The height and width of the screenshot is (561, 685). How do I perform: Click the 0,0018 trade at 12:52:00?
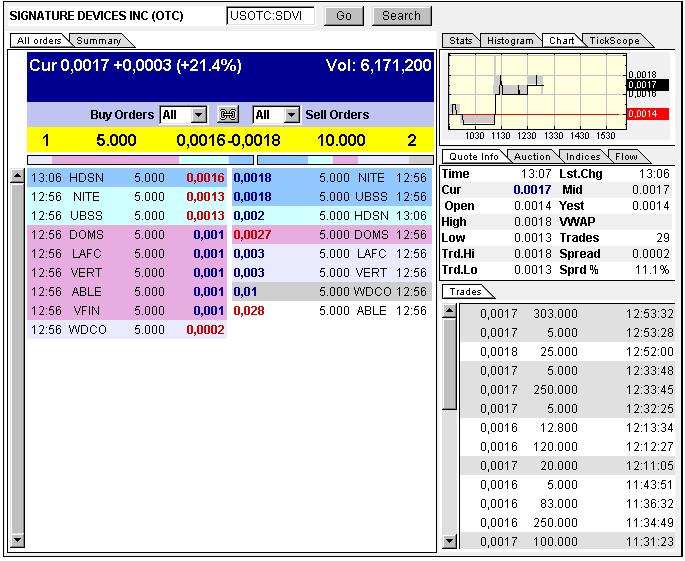(x=567, y=352)
